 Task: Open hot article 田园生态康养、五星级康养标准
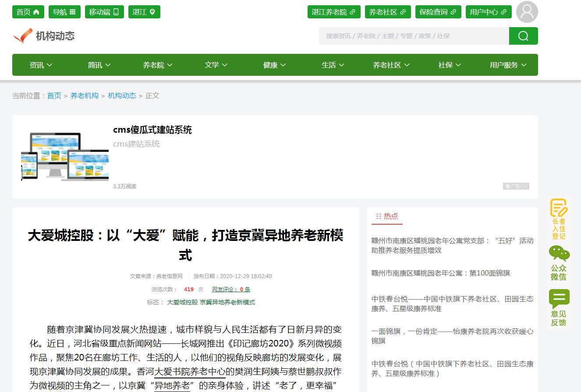(x=453, y=304)
